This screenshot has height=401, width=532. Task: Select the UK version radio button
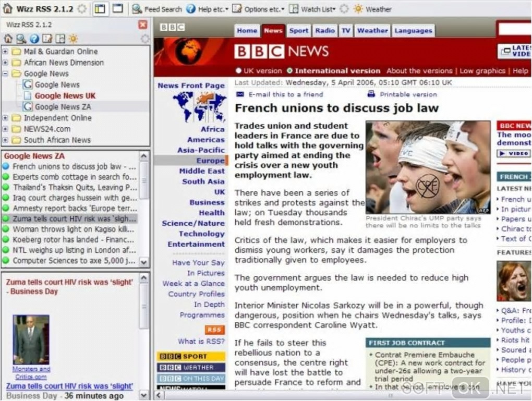pos(238,70)
